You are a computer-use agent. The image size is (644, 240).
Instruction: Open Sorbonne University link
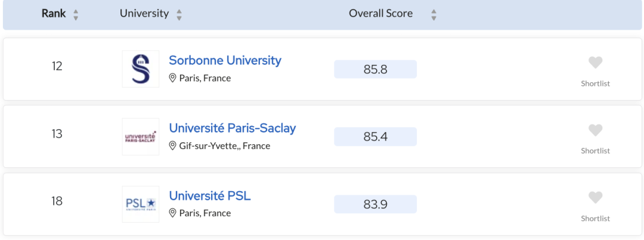[x=225, y=60]
